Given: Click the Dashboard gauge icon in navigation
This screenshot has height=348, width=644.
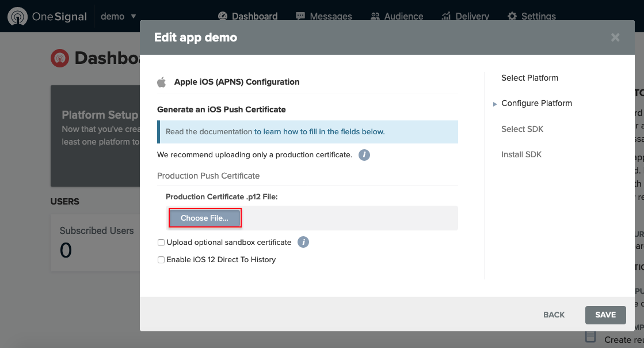Looking at the screenshot, I should tap(223, 16).
